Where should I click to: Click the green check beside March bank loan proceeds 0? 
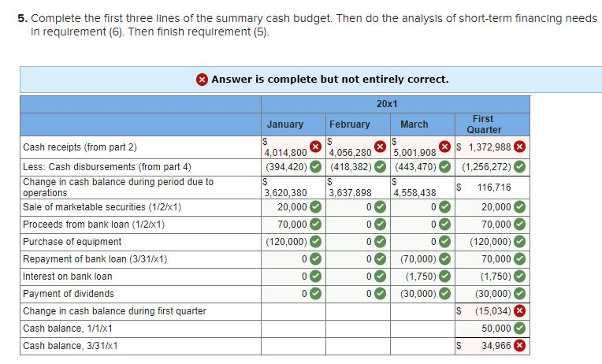tap(444, 225)
